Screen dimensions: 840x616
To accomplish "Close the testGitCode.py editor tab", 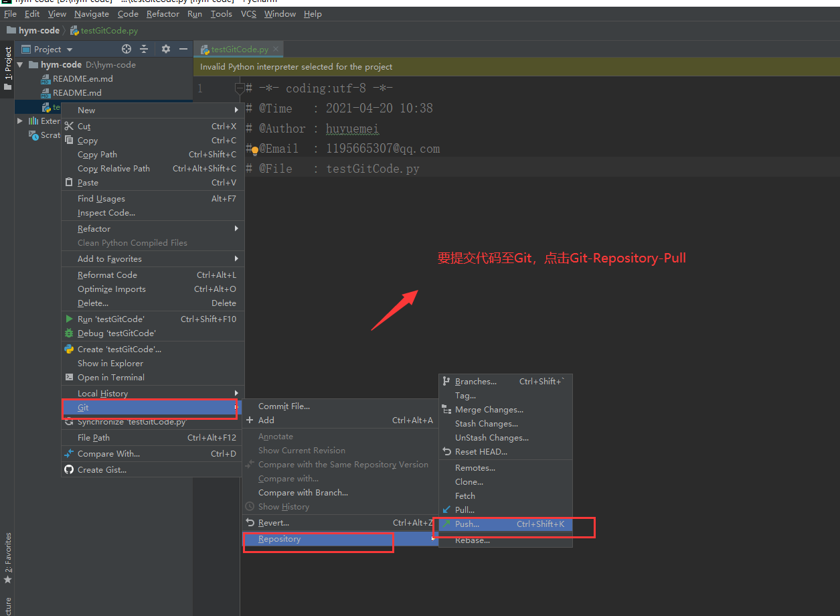I will [276, 49].
